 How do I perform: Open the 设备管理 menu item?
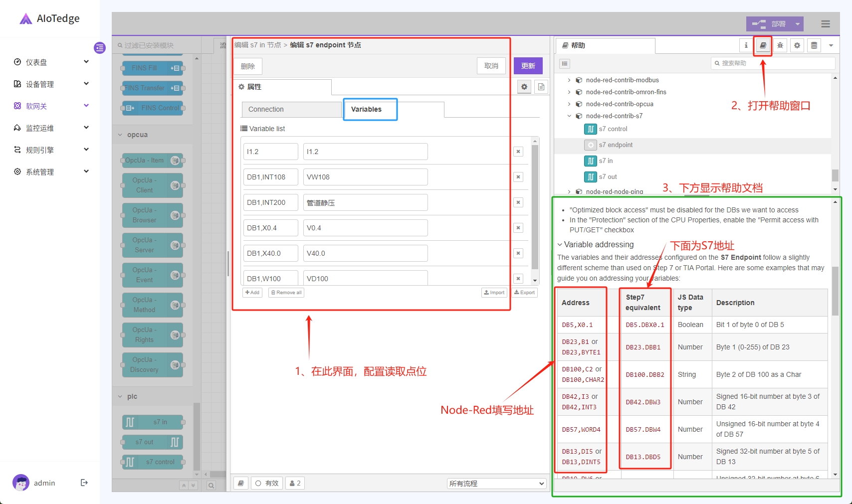click(50, 84)
